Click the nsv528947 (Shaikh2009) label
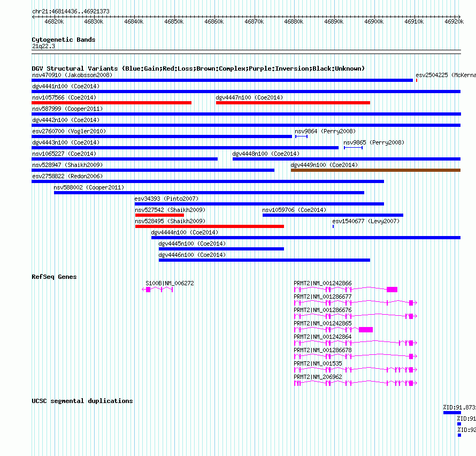 pyautogui.click(x=67, y=165)
